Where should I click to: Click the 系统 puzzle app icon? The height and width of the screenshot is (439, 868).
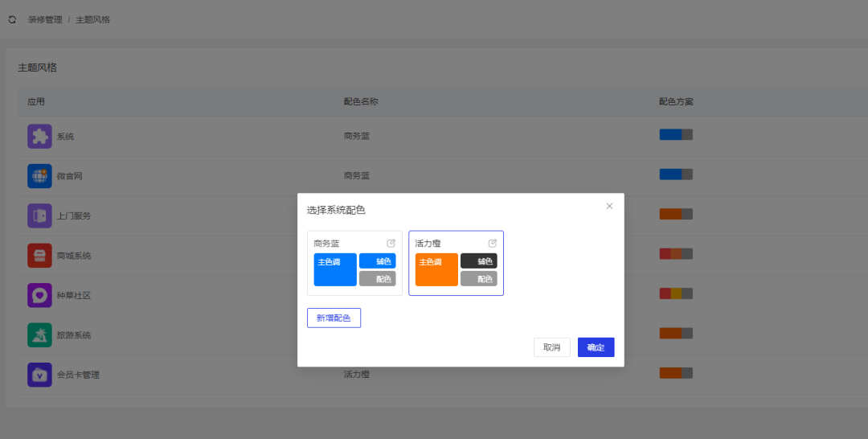pos(40,136)
